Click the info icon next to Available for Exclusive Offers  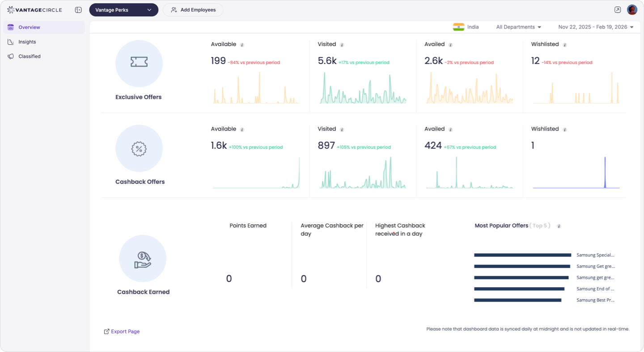[242, 44]
